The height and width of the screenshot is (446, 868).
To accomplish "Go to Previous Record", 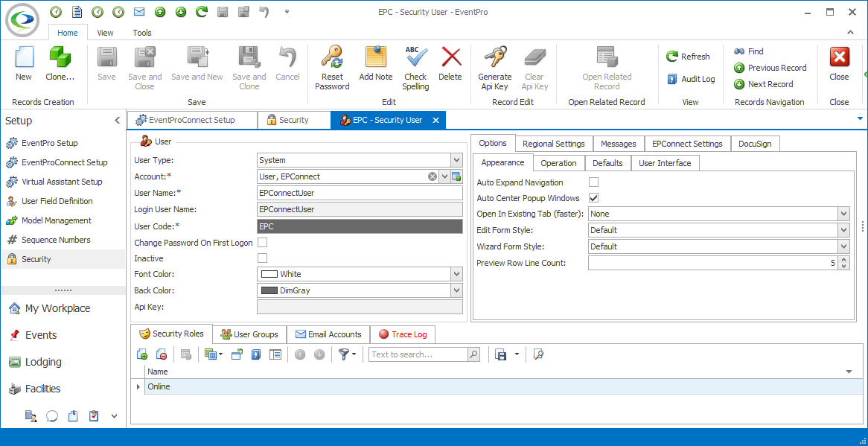I will click(770, 68).
